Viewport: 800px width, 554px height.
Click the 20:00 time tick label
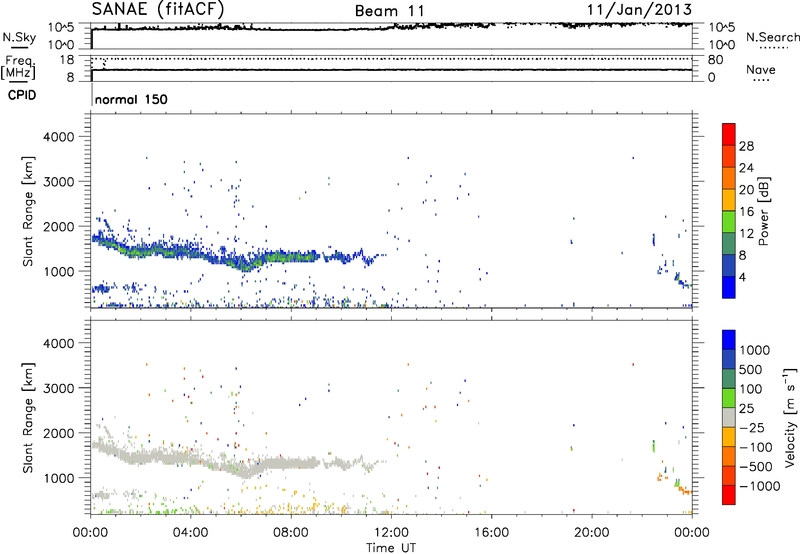click(x=592, y=533)
